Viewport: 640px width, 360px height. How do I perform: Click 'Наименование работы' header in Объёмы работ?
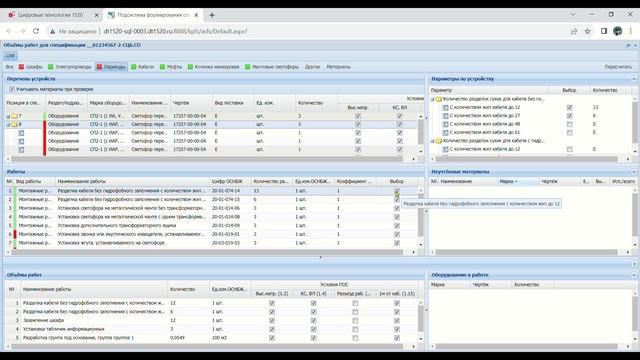[x=93, y=289]
